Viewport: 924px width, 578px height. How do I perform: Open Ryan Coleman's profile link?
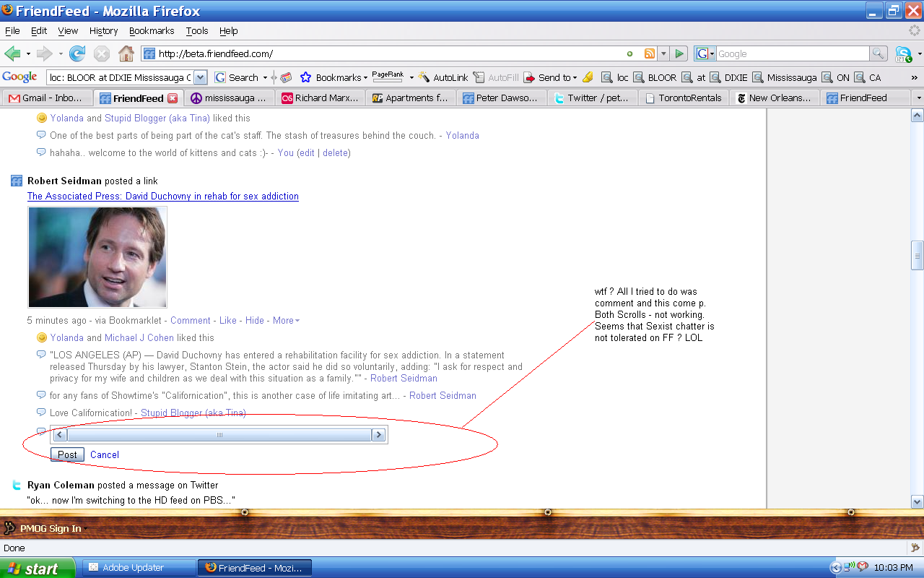click(61, 485)
